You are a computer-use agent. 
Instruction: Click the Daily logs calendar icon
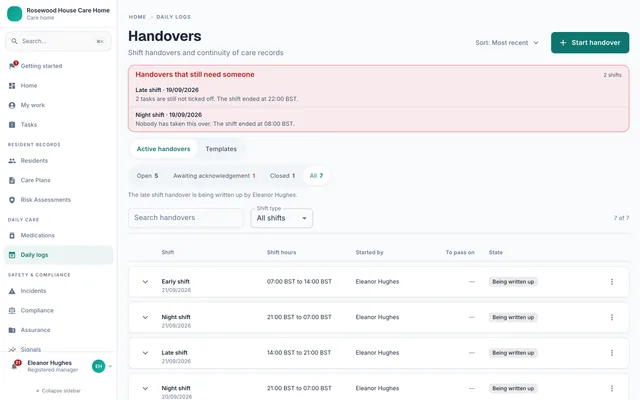[x=12, y=255]
